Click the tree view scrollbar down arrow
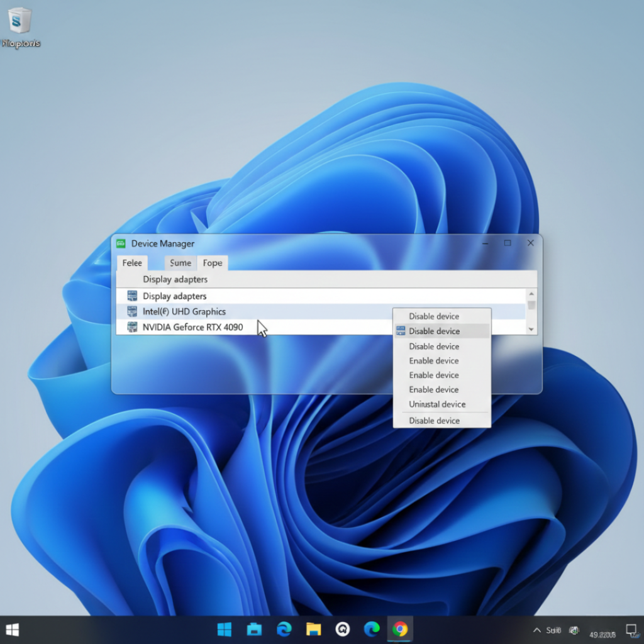This screenshot has height=644, width=644. [x=530, y=328]
